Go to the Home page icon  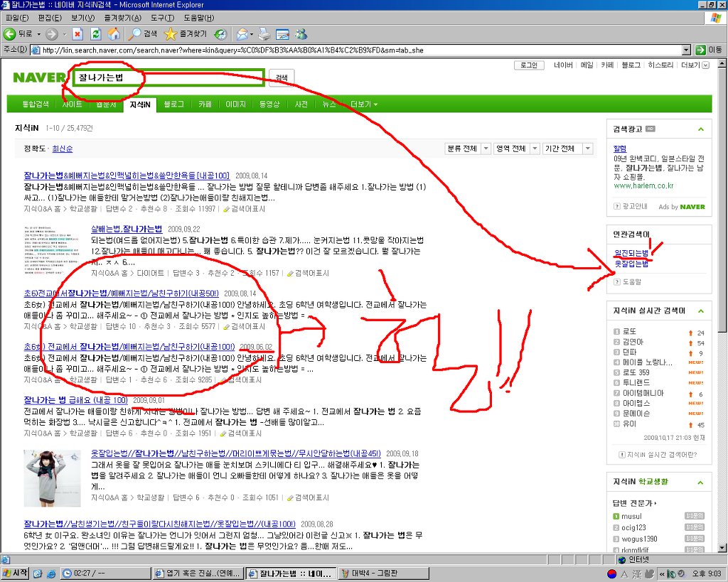click(114, 34)
